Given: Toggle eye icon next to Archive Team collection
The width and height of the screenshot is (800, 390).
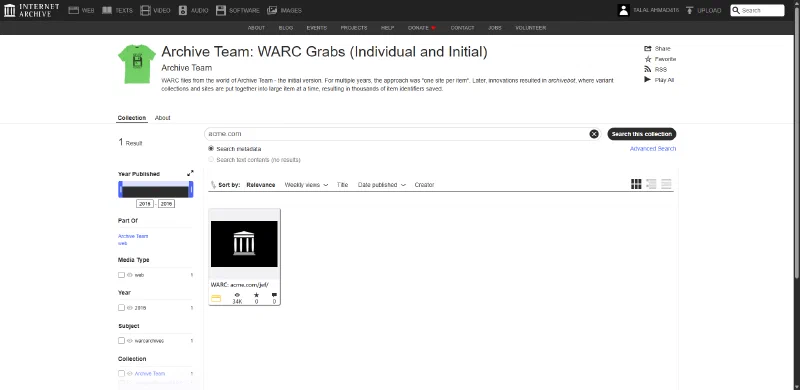Looking at the screenshot, I should pos(130,374).
